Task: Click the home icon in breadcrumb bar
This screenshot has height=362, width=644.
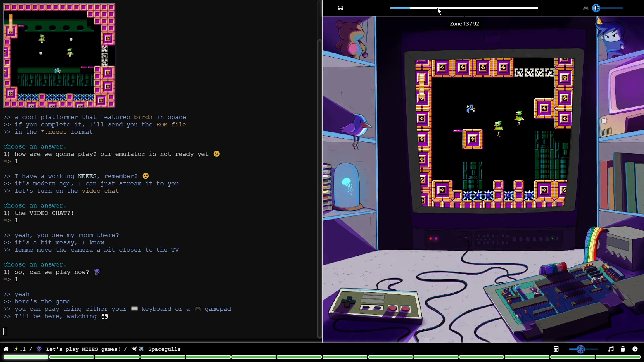Action: click(6, 349)
